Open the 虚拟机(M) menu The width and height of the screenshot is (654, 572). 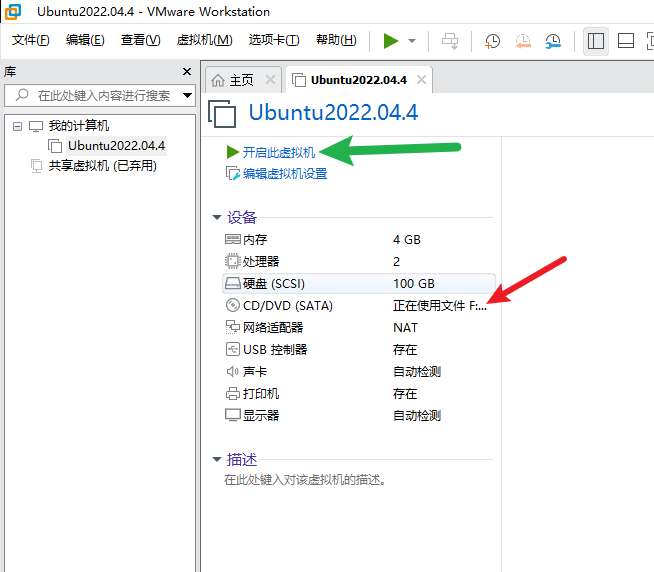[204, 40]
